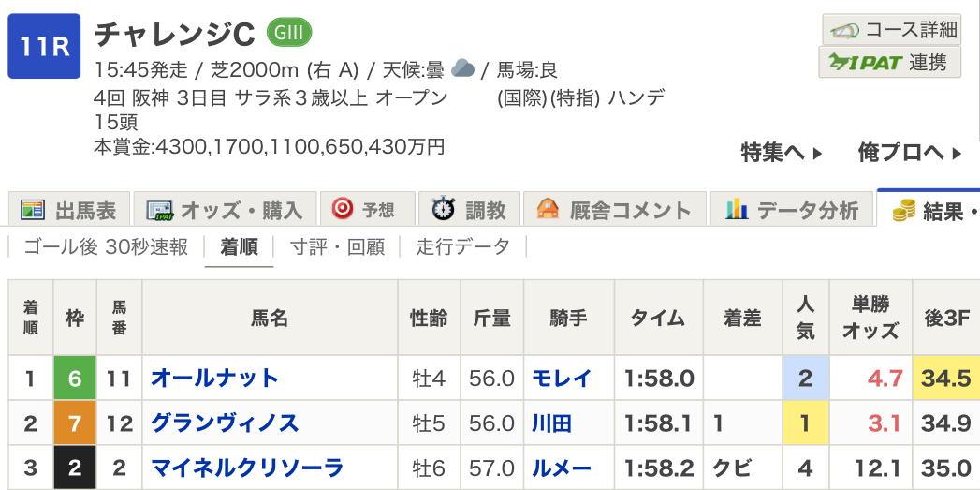Open horse マイネルクリソーラ link
Viewport: 980px width, 490px height.
click(247, 468)
